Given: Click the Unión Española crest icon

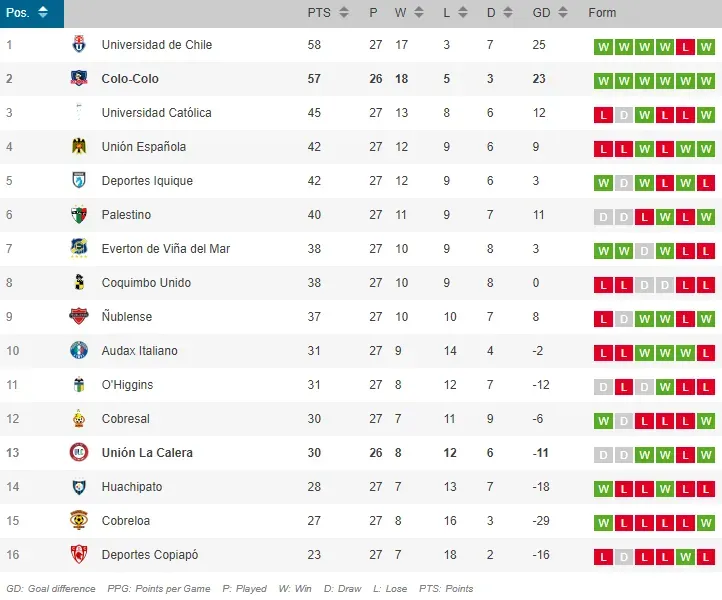Looking at the screenshot, I should click(x=79, y=147).
